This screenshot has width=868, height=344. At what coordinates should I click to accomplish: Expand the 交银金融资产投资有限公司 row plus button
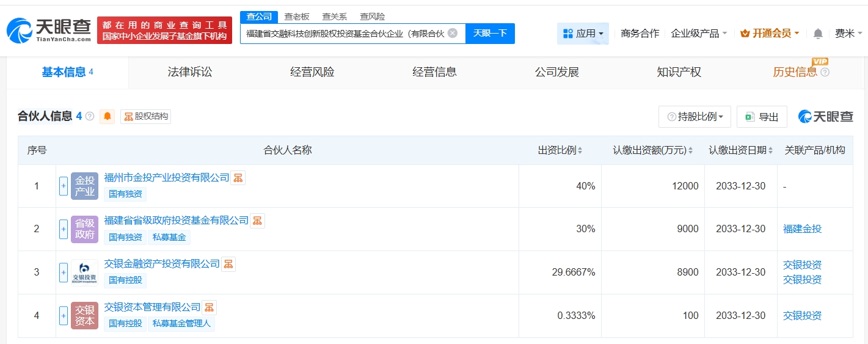64,273
